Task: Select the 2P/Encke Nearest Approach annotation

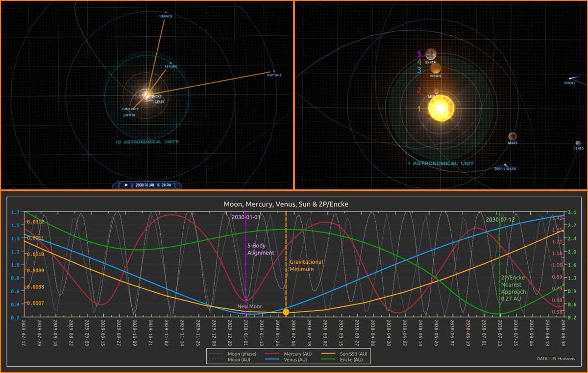Action: (x=513, y=288)
